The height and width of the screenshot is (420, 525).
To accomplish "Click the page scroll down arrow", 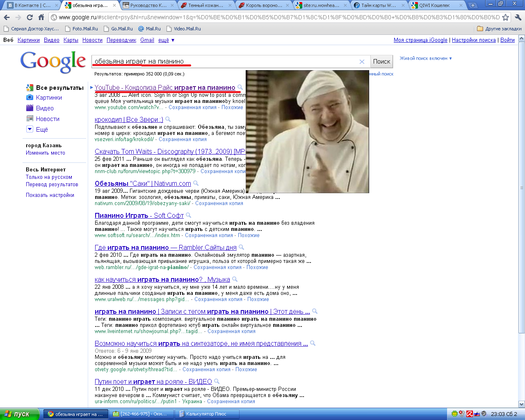I will [522, 404].
